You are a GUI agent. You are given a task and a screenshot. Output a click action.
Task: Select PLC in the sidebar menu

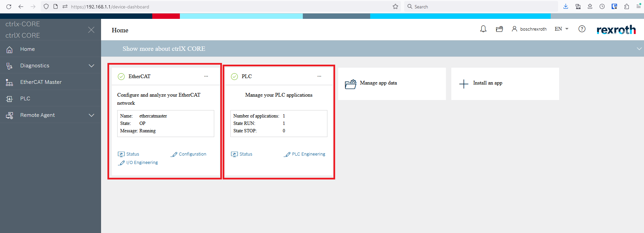(x=25, y=99)
